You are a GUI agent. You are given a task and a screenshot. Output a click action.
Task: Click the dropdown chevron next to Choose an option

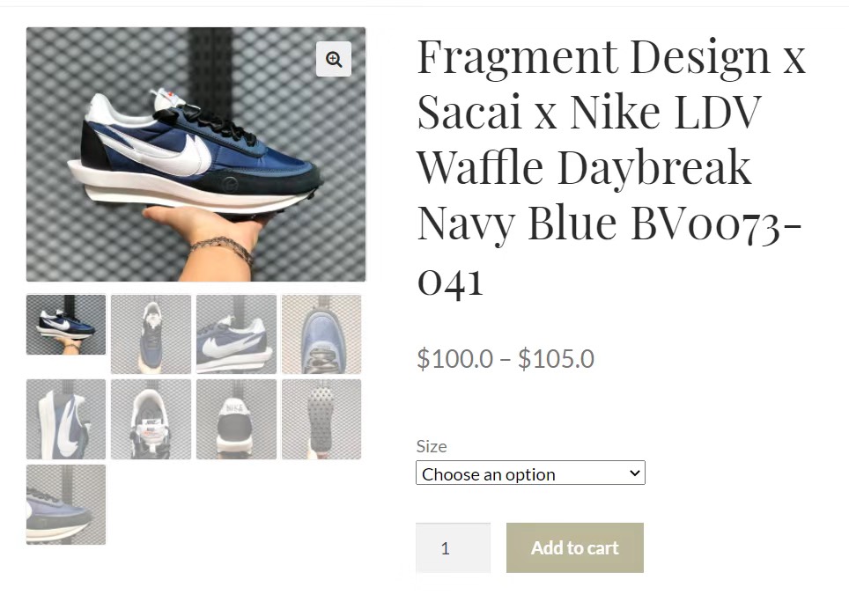[x=633, y=473]
